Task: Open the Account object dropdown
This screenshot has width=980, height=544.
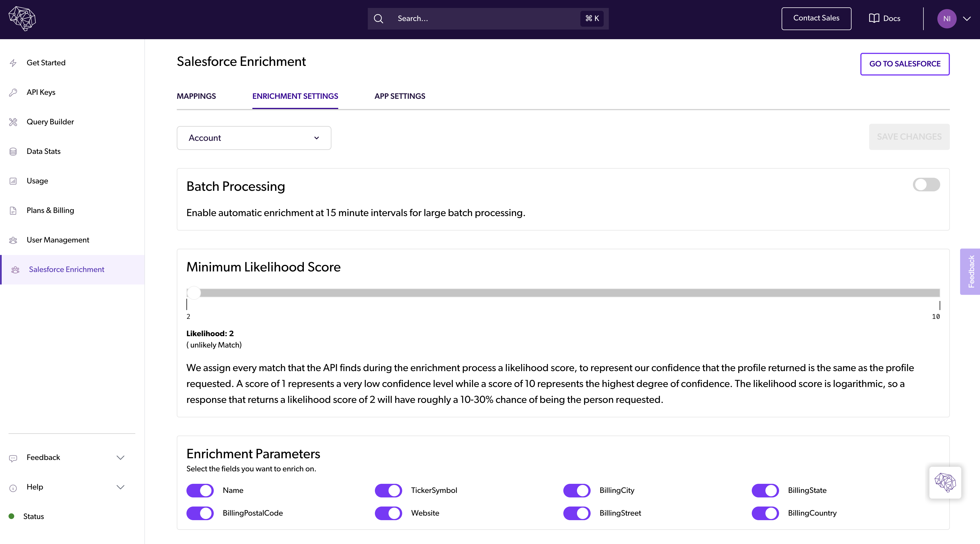Action: tap(254, 138)
